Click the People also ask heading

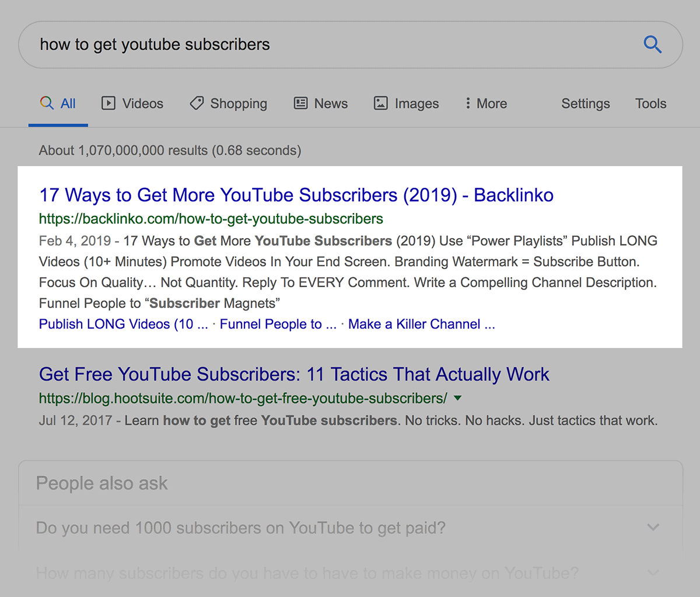102,483
